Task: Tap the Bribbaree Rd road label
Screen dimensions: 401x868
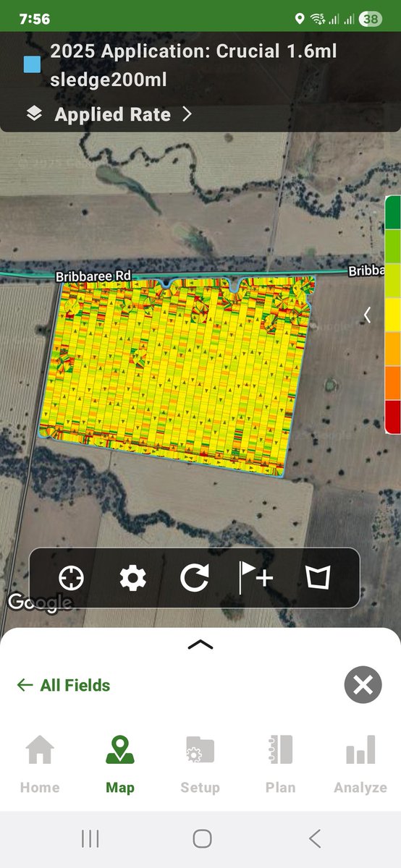Action: (x=93, y=276)
